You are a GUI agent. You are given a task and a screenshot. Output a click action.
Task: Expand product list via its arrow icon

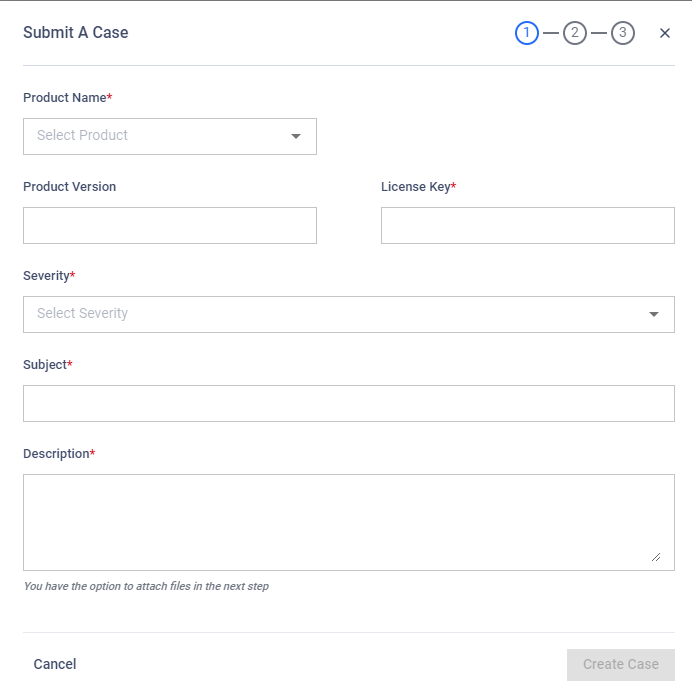tap(296, 137)
